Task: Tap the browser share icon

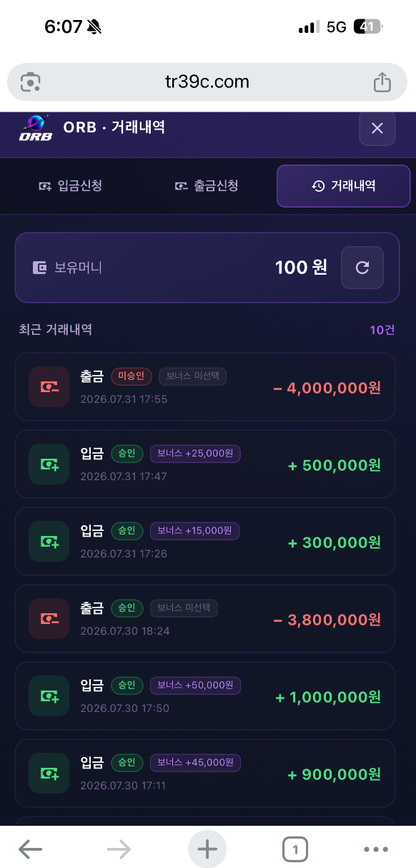Action: [382, 82]
